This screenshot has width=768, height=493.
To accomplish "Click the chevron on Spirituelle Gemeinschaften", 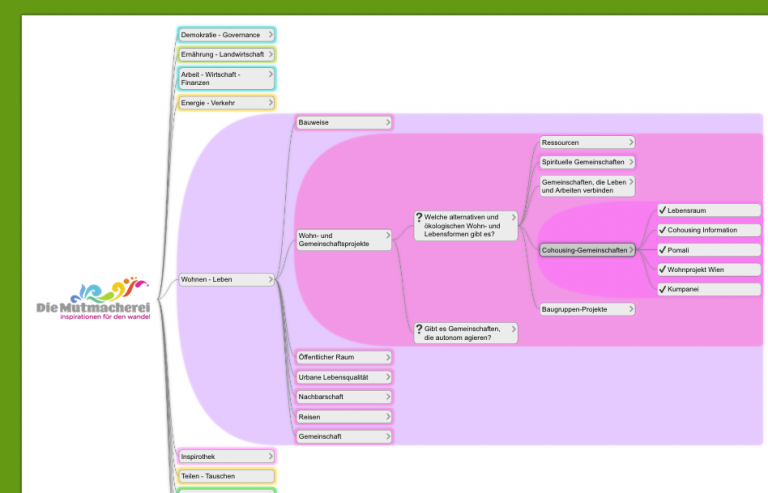I will click(x=630, y=162).
